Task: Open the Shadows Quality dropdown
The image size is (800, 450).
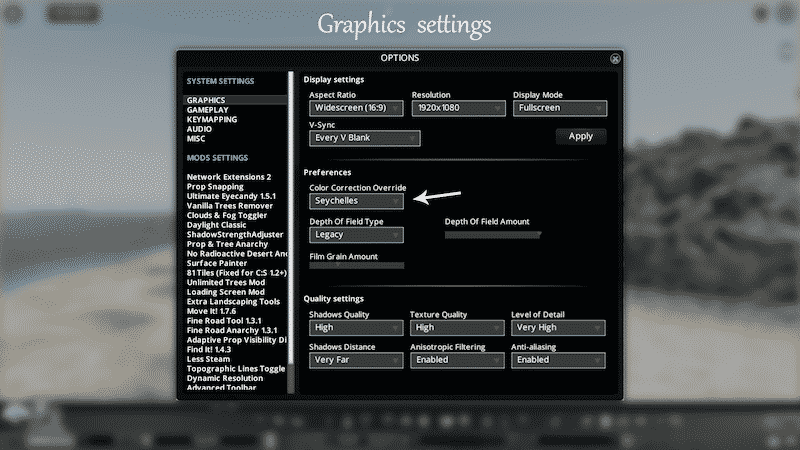Action: [356, 328]
